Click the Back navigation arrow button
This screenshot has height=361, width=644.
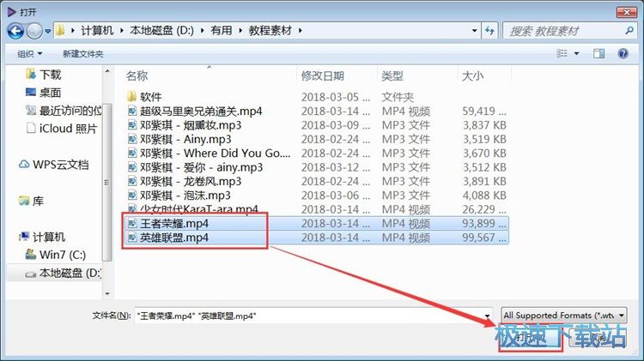(x=15, y=32)
